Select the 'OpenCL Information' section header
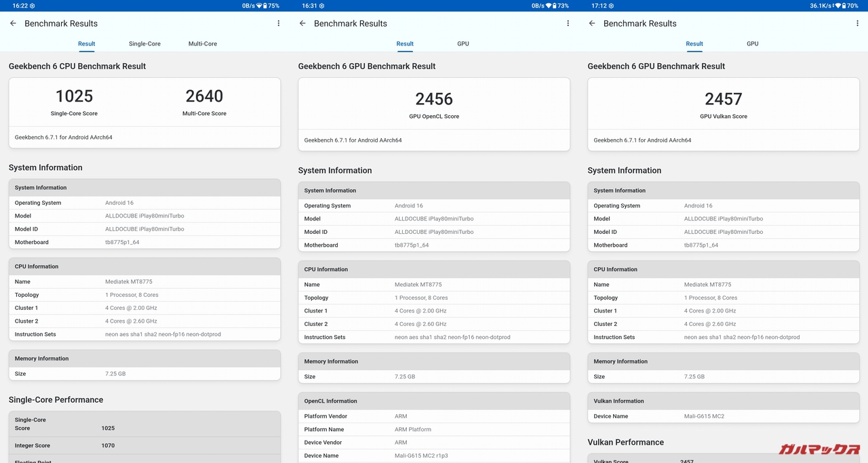The image size is (868, 463). (434, 401)
